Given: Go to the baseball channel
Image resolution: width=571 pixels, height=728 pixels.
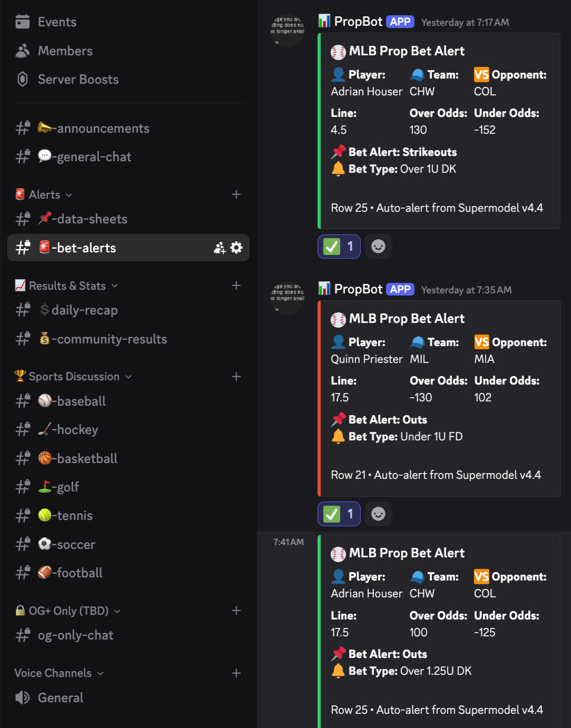Looking at the screenshot, I should point(81,401).
